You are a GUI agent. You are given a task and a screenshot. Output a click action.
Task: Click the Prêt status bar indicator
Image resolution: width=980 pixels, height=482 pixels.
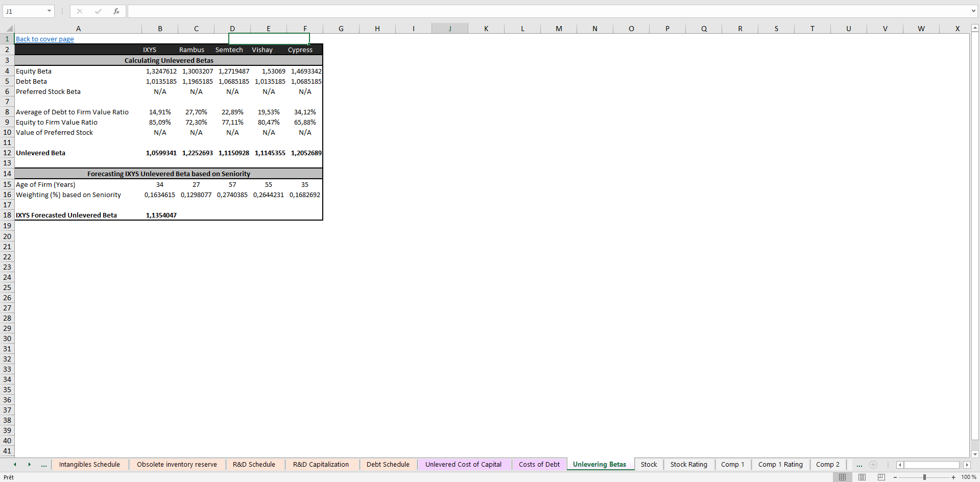coord(9,477)
